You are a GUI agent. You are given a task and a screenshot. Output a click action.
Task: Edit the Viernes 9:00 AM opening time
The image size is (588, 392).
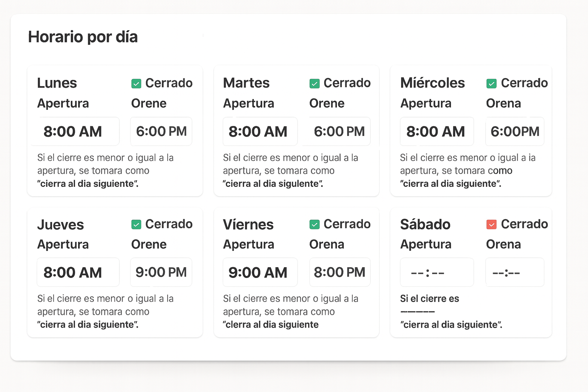point(260,273)
